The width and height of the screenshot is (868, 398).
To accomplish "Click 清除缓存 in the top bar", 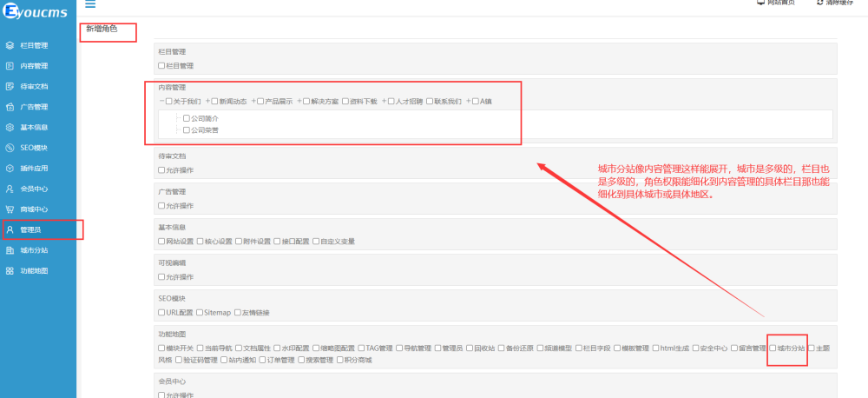I will coord(835,3).
